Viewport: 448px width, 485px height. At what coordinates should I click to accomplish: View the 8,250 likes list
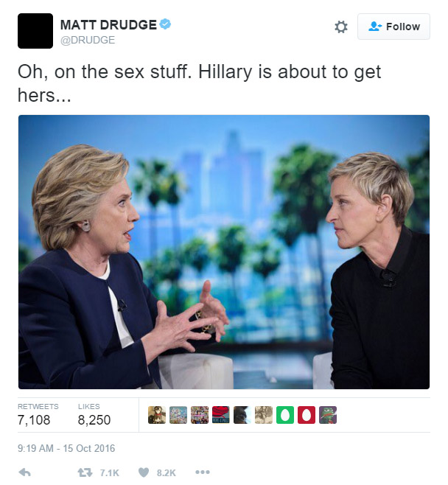(x=94, y=415)
